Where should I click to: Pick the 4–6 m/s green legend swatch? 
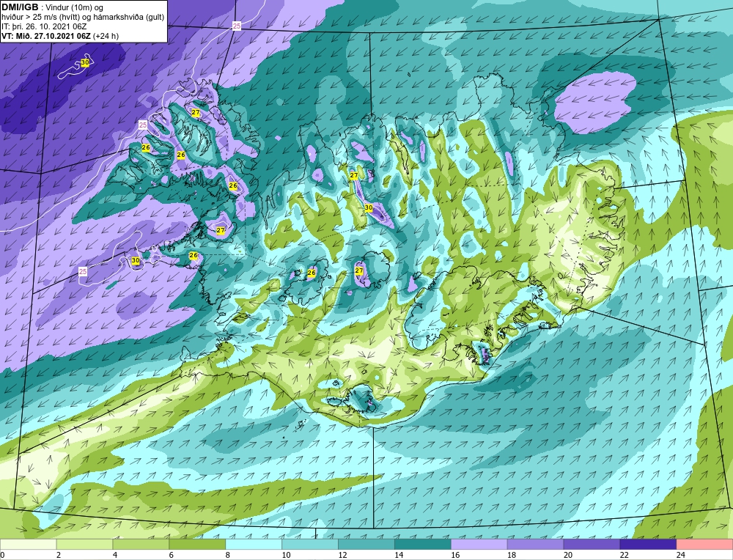141,545
